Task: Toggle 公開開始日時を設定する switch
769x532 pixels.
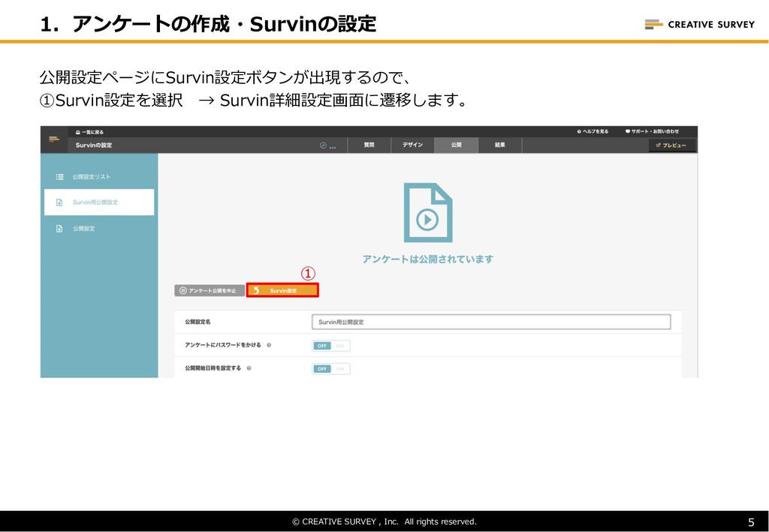Action: (x=331, y=369)
